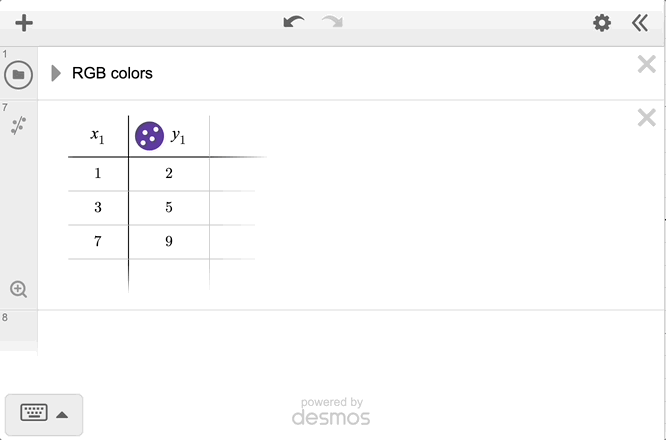This screenshot has height=440, width=666.
Task: Open the Edit List gear settings
Action: click(x=602, y=23)
